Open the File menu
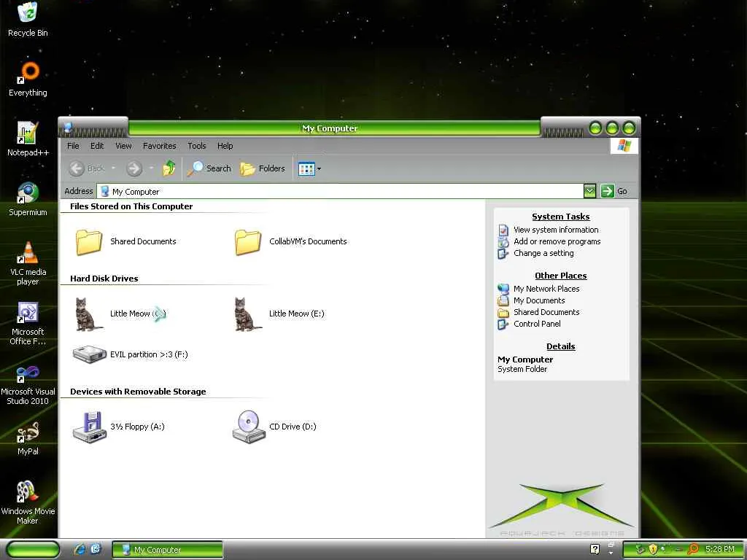 (73, 146)
